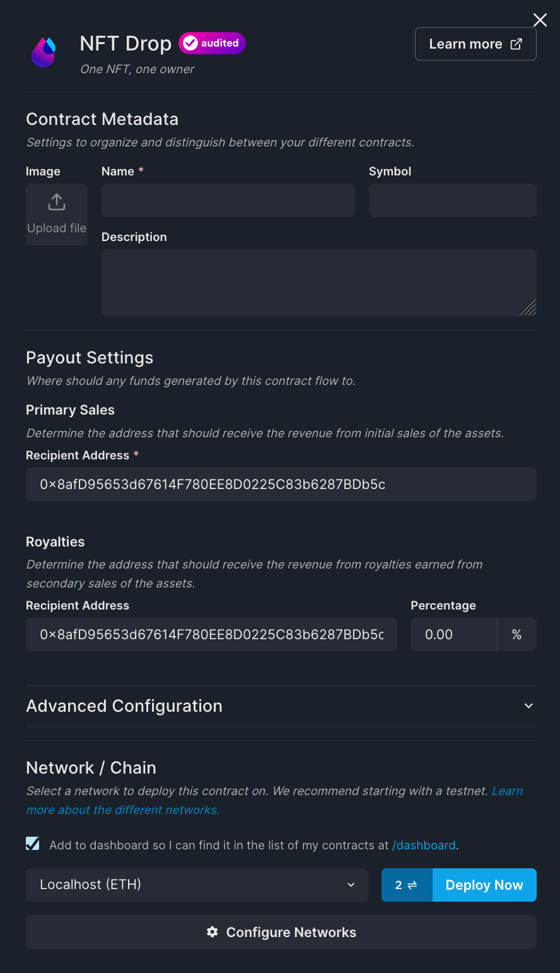Click the royalties Percentage value field
This screenshot has width=560, height=973.
pos(453,634)
